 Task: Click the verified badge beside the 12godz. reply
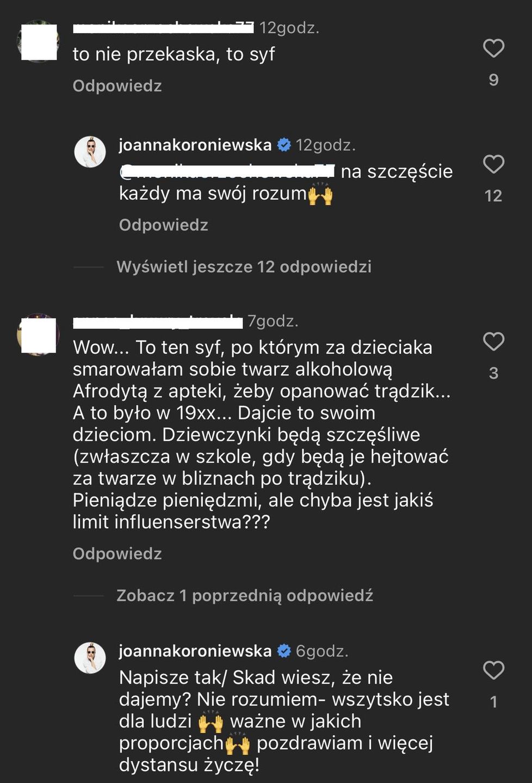[284, 145]
